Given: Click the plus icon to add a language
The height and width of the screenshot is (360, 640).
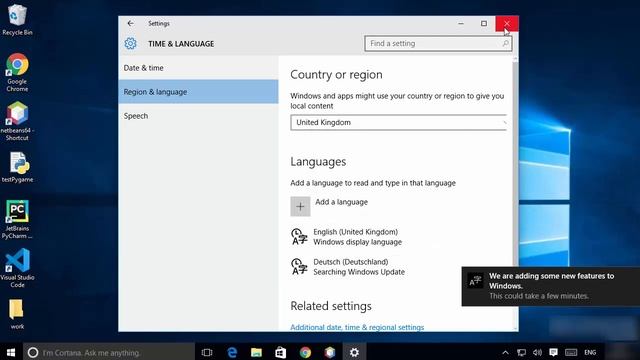Looking at the screenshot, I should [300, 207].
